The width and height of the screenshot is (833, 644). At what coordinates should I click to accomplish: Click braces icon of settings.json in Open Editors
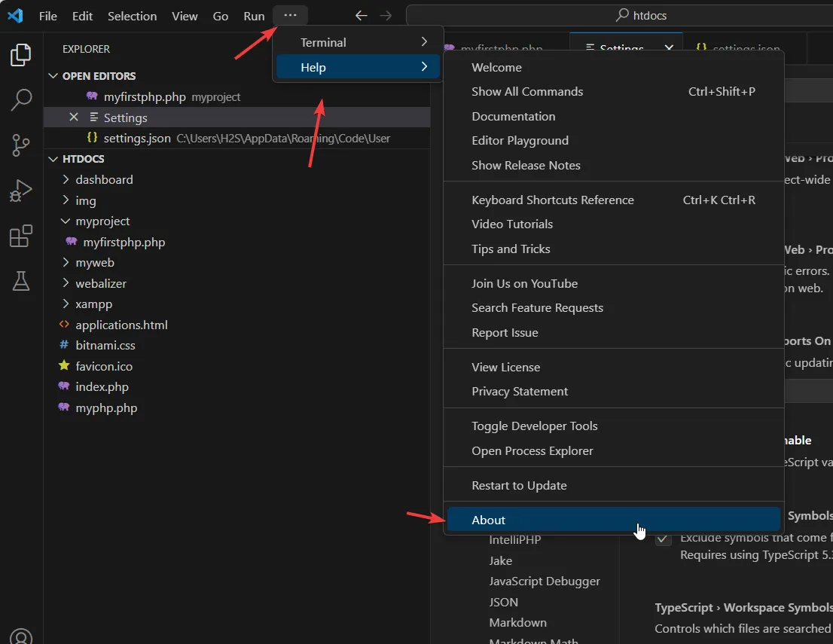point(92,137)
